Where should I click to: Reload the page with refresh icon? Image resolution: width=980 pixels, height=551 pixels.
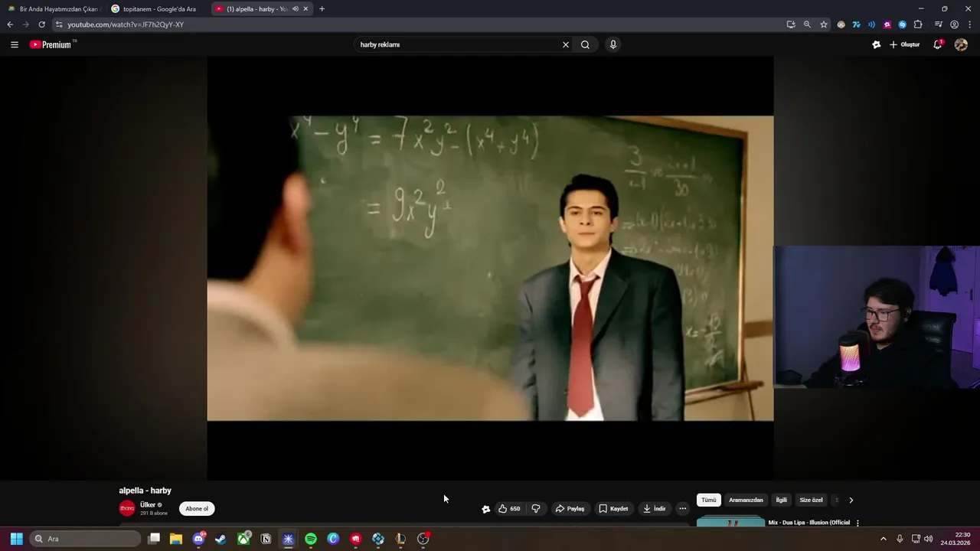pyautogui.click(x=41, y=24)
